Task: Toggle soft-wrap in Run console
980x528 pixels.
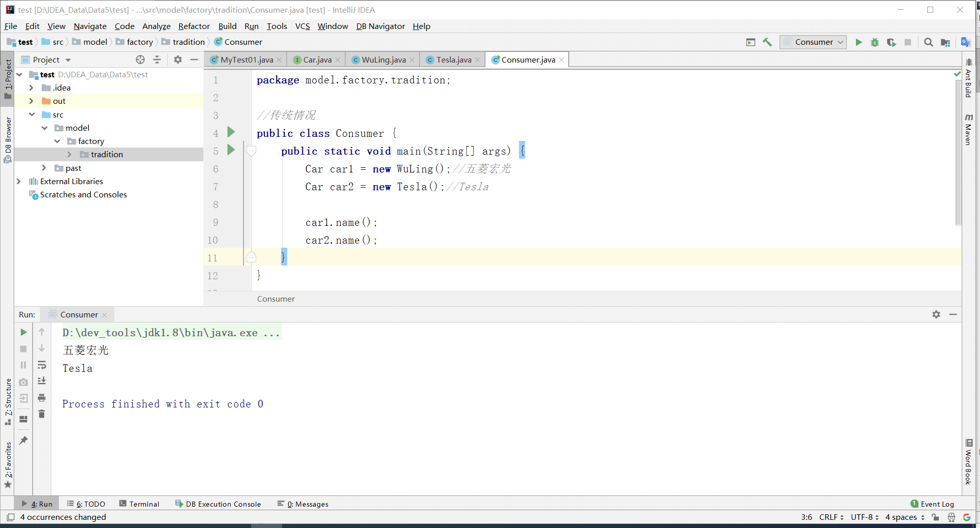Action: 42,365
